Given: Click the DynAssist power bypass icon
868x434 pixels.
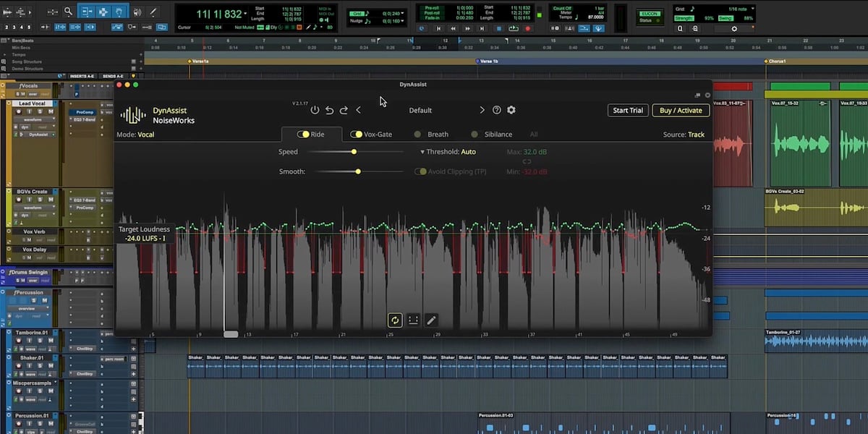Looking at the screenshot, I should point(315,110).
